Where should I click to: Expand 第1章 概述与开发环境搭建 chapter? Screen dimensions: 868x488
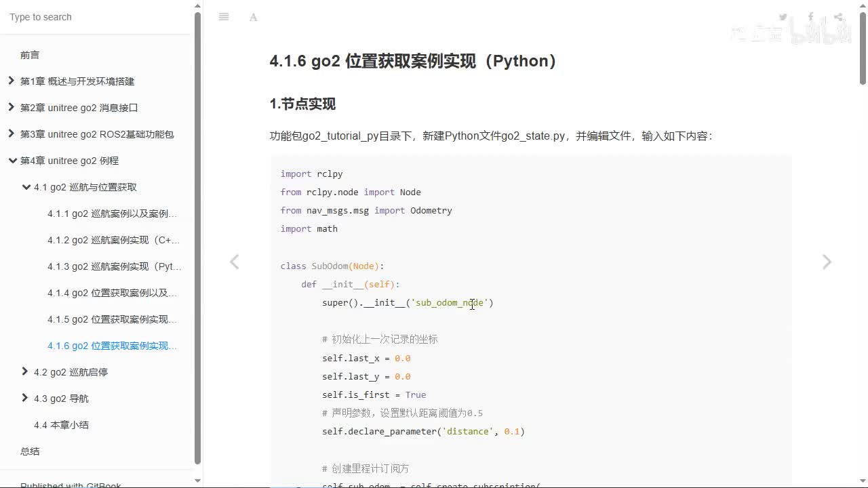tap(11, 81)
